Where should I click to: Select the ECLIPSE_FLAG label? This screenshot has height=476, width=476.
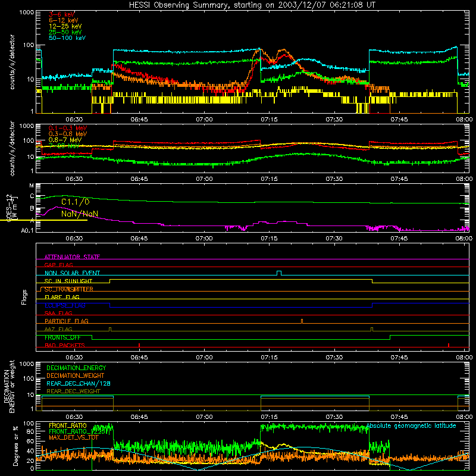coord(65,305)
